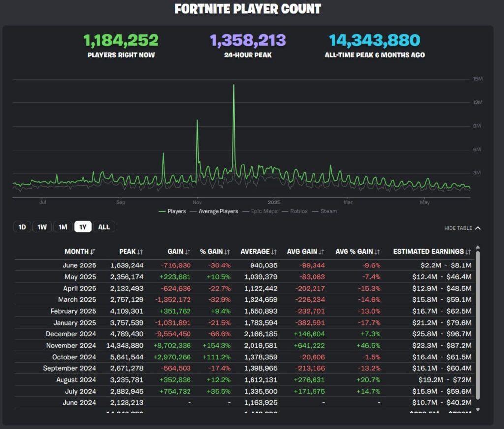Image resolution: width=504 pixels, height=429 pixels.
Task: Click avg percent gain +46.5%
Action: coord(368,345)
